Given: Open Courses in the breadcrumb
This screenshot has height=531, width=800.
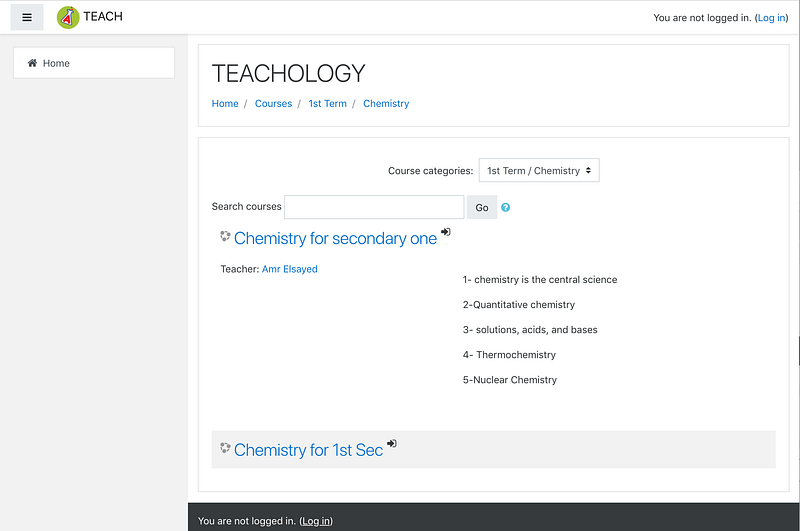Looking at the screenshot, I should point(273,104).
